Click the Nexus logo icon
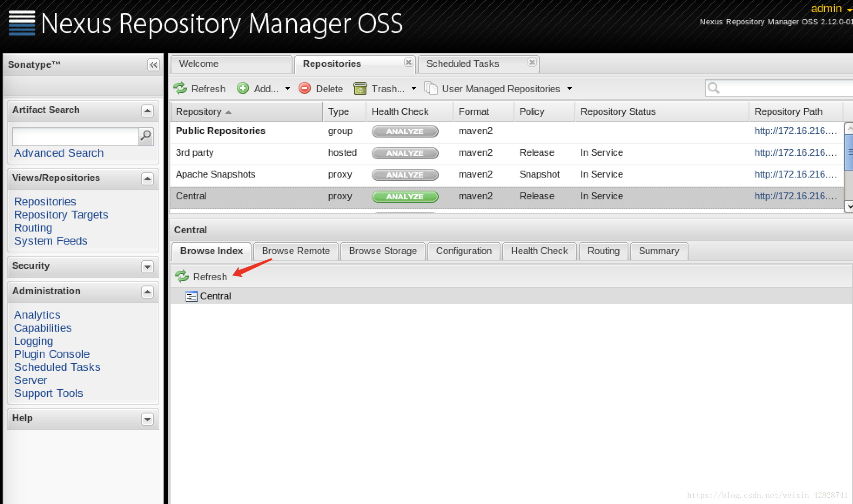This screenshot has width=853, height=504. [x=22, y=23]
